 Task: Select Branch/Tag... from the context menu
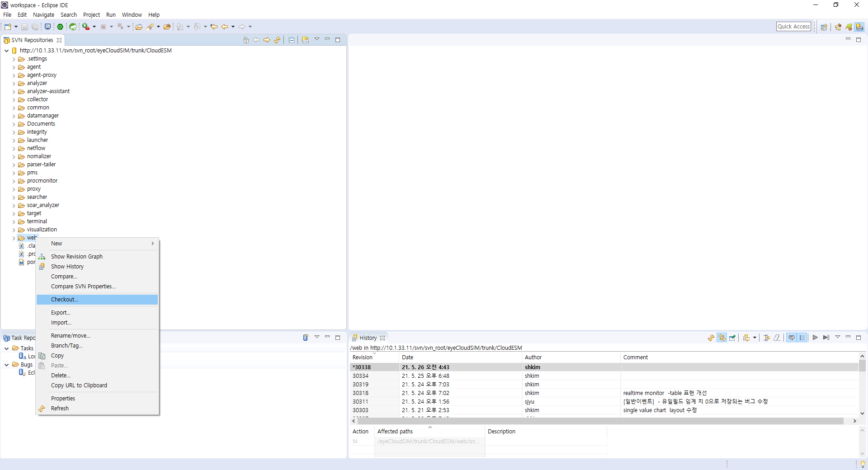coord(97,346)
